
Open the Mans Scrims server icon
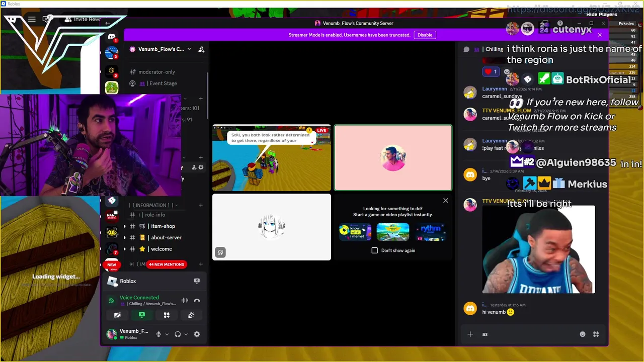coord(112,216)
